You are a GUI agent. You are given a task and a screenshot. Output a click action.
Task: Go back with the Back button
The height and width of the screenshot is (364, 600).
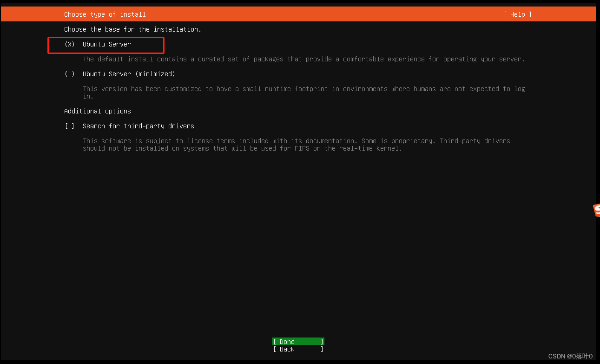pyautogui.click(x=298, y=349)
